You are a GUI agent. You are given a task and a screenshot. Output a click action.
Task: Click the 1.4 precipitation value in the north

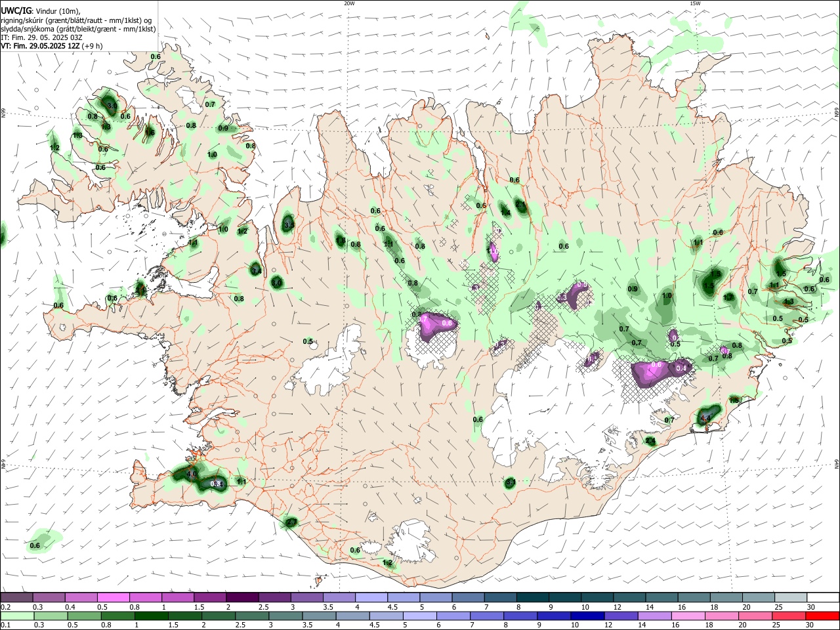505,213
